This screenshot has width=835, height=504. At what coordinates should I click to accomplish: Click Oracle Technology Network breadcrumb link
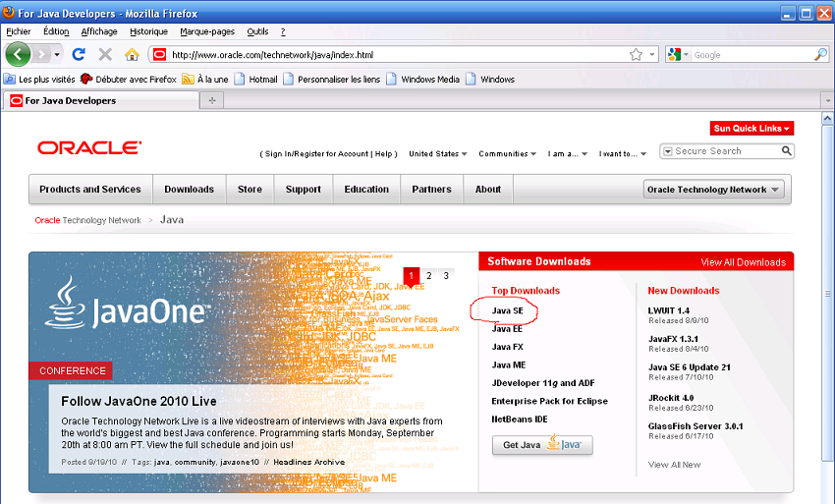(87, 220)
